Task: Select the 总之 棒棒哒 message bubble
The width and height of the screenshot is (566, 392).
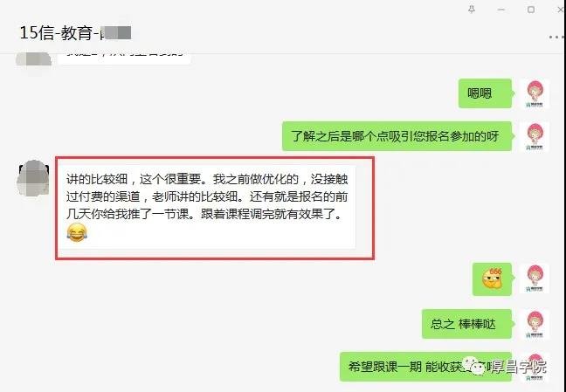Action: click(466, 324)
